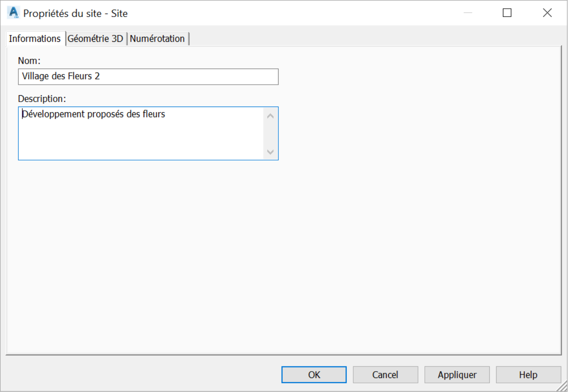Click the Nom: label
The image size is (568, 392).
pyautogui.click(x=29, y=61)
